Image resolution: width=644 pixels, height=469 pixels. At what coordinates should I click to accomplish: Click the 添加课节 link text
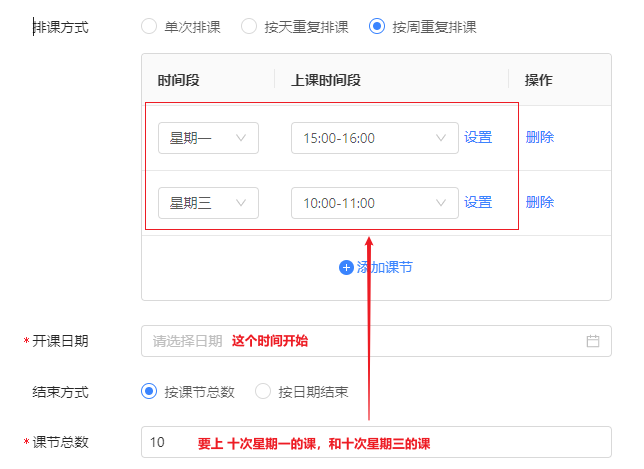385,267
